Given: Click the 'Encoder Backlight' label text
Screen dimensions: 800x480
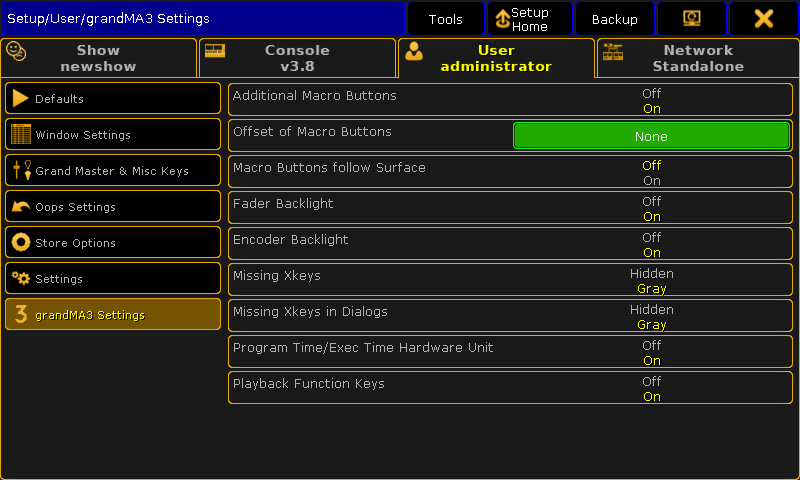Looking at the screenshot, I should (291, 240).
